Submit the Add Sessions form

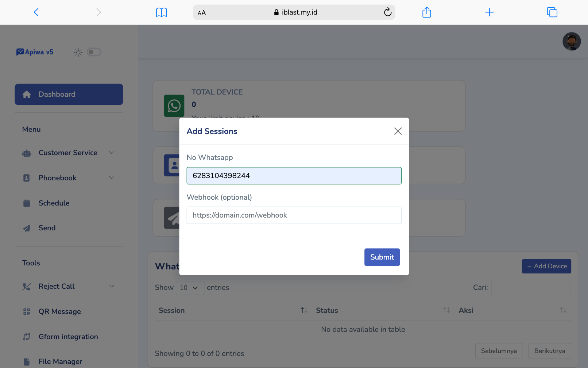click(x=382, y=257)
